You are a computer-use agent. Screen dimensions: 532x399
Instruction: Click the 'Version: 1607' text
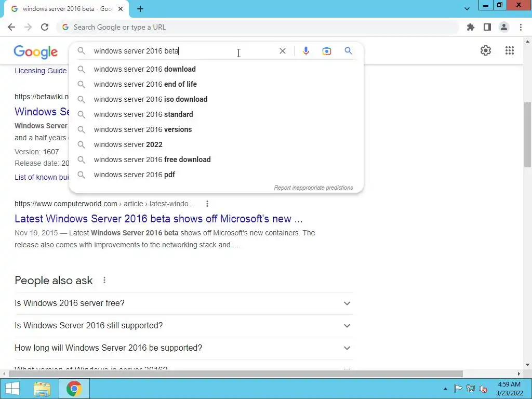(x=37, y=152)
